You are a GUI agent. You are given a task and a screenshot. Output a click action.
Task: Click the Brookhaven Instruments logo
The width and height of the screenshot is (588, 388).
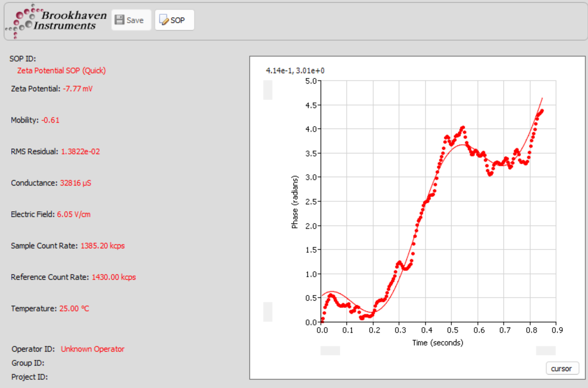[x=56, y=21]
